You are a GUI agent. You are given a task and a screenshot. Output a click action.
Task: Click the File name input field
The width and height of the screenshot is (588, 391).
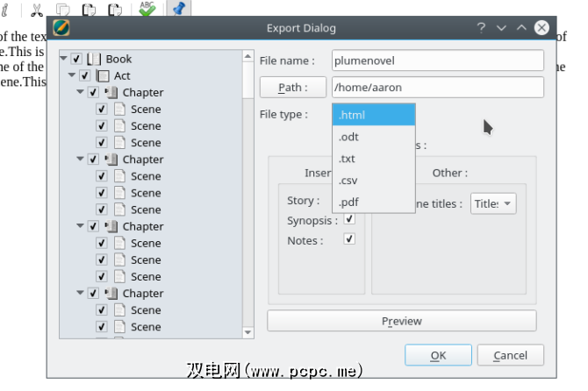coord(438,60)
